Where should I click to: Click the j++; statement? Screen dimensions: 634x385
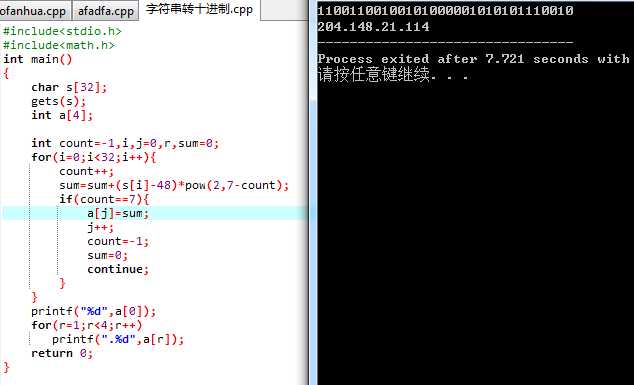[101, 227]
